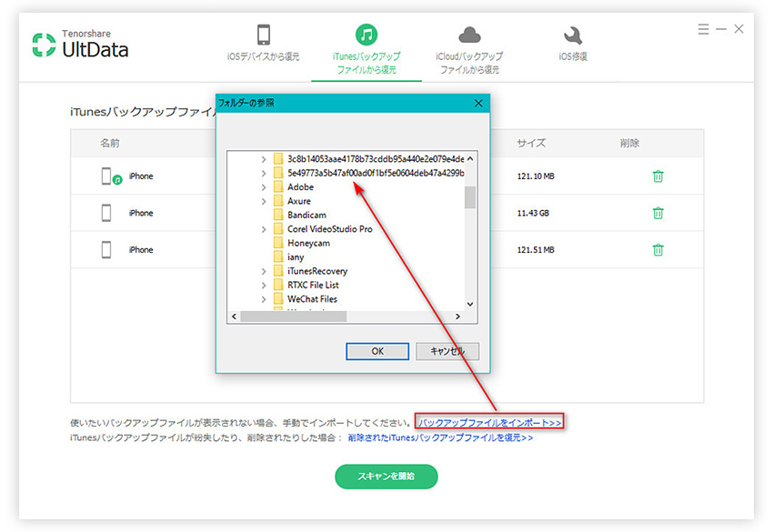Click the 121.10 MB size value
773x532 pixels.
tap(536, 176)
